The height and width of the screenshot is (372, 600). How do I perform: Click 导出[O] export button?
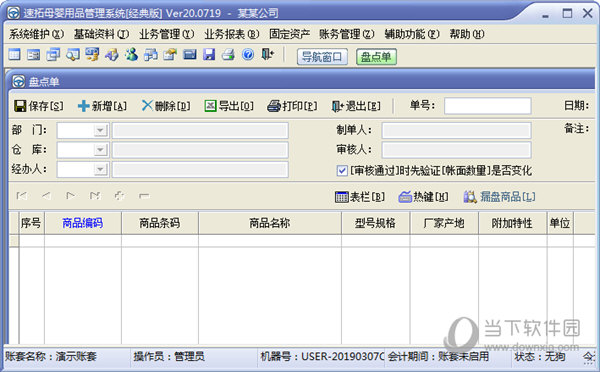click(229, 106)
